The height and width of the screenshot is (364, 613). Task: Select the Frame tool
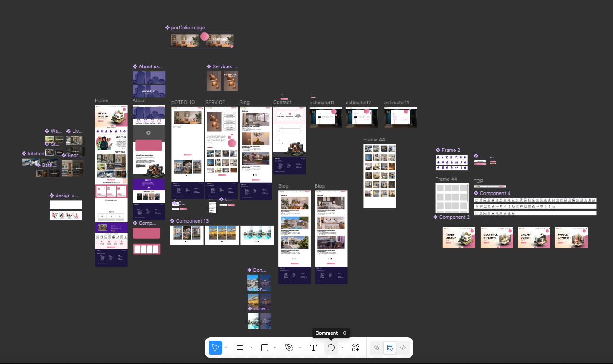point(240,348)
